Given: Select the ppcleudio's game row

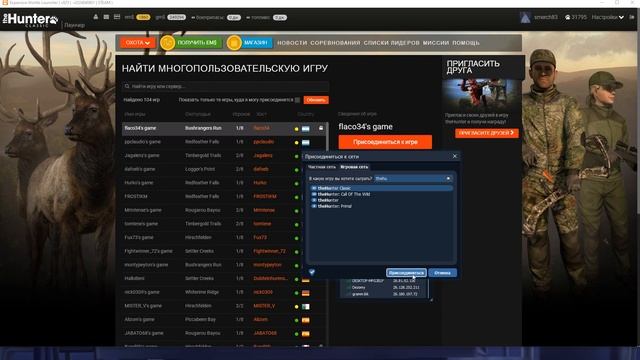Looking at the screenshot, I should pyautogui.click(x=224, y=142).
